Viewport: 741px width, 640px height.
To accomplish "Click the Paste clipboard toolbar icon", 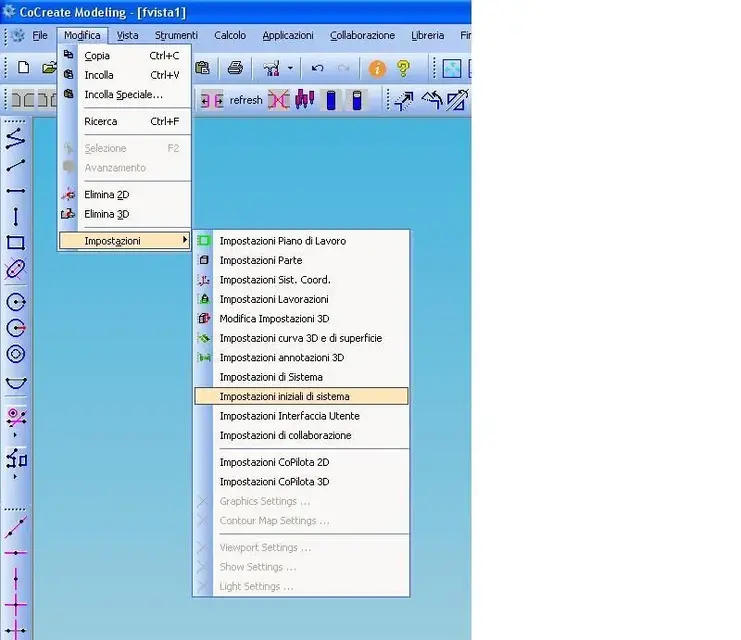I will tap(202, 68).
